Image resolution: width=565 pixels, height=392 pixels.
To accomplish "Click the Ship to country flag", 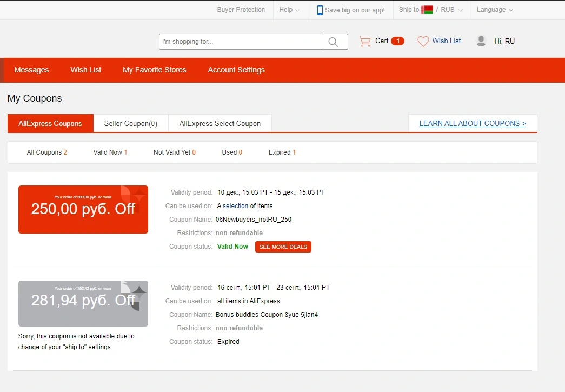I will 427,10.
